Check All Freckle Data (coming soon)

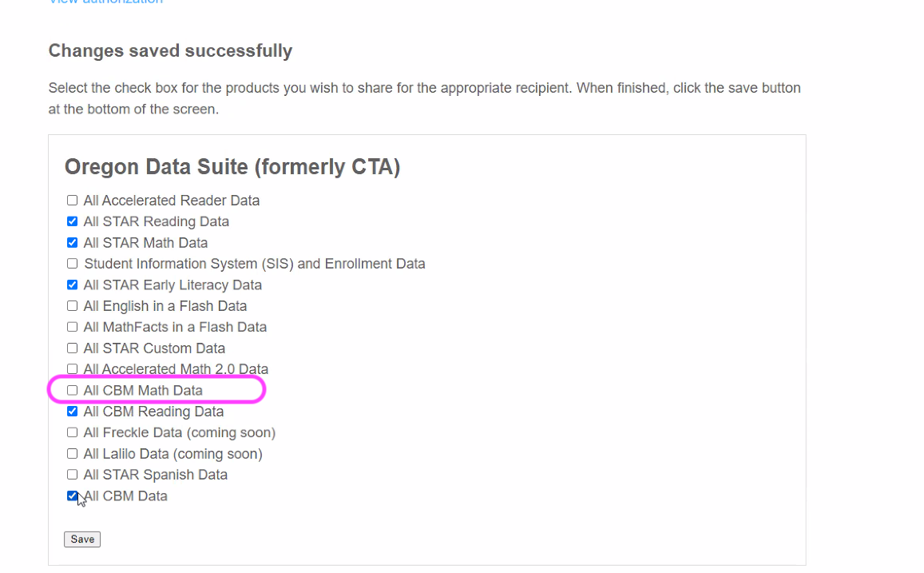(x=72, y=432)
